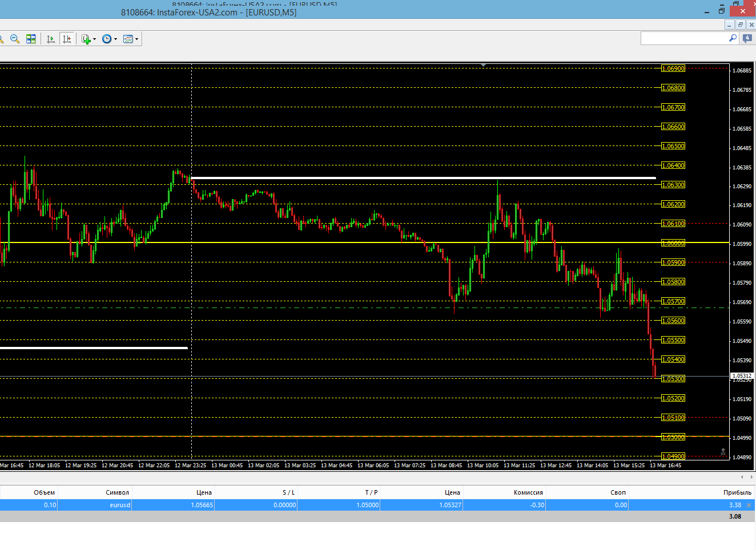The width and height of the screenshot is (756, 550).
Task: Click the Прибыль column header
Action: coord(737,492)
